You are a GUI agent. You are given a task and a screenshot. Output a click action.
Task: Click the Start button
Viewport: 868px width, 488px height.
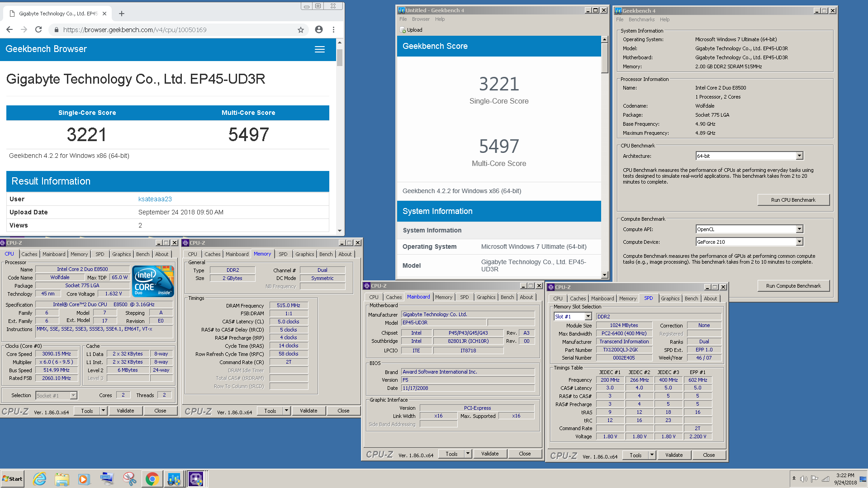[x=13, y=479]
